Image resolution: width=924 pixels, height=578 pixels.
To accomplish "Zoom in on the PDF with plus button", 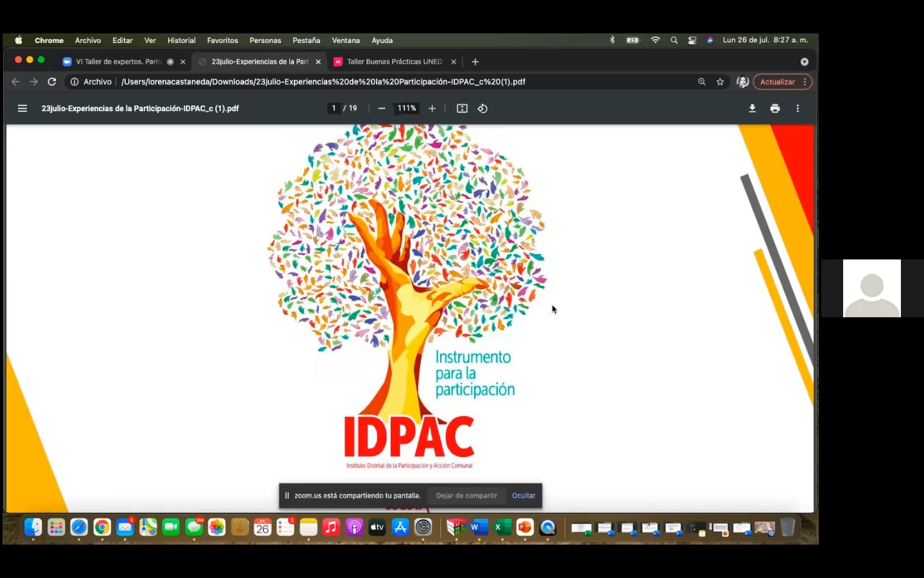I will coord(432,109).
